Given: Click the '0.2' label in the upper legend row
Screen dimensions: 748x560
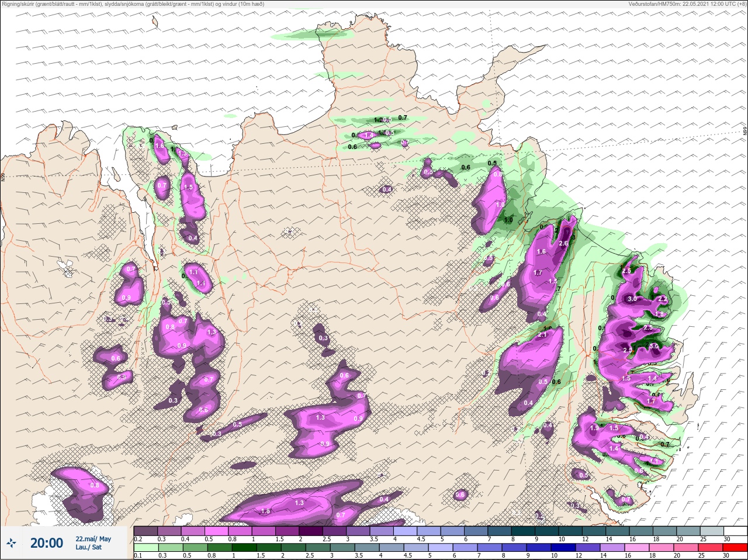Looking at the screenshot, I should click(x=138, y=539).
